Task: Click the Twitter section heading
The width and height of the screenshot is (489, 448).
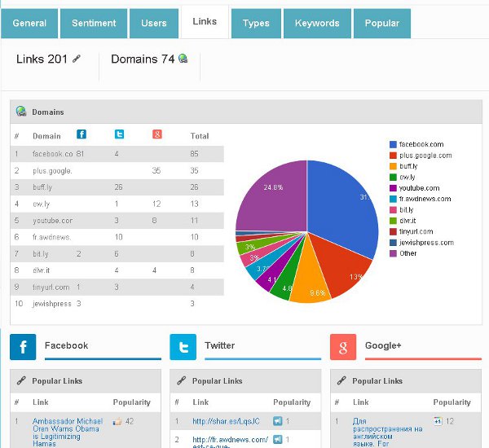Action: click(x=220, y=345)
